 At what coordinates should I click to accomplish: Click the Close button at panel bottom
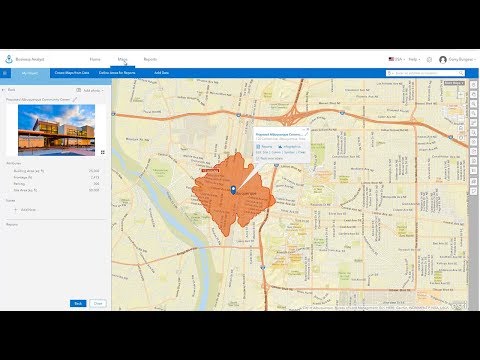pos(98,304)
